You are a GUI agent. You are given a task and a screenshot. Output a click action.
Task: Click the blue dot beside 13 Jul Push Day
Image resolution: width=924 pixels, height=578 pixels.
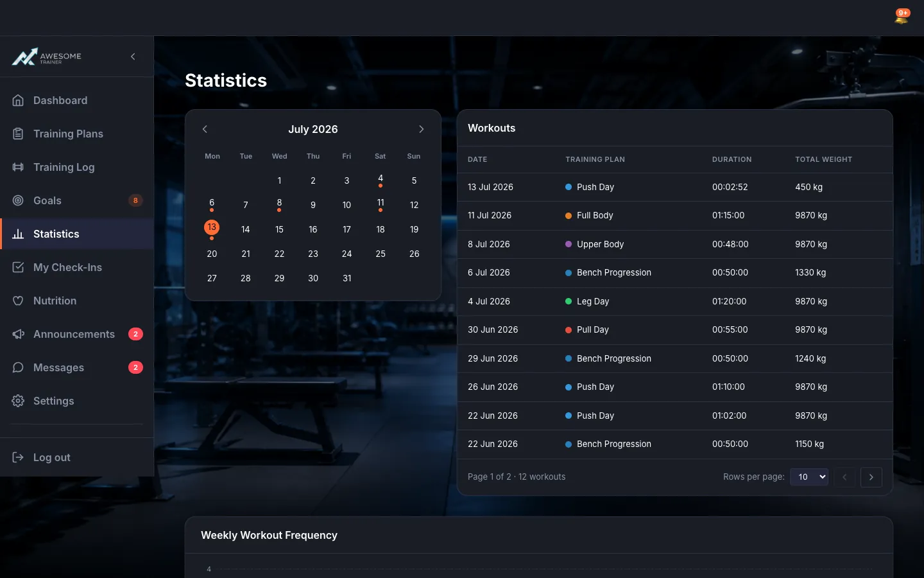(x=569, y=187)
